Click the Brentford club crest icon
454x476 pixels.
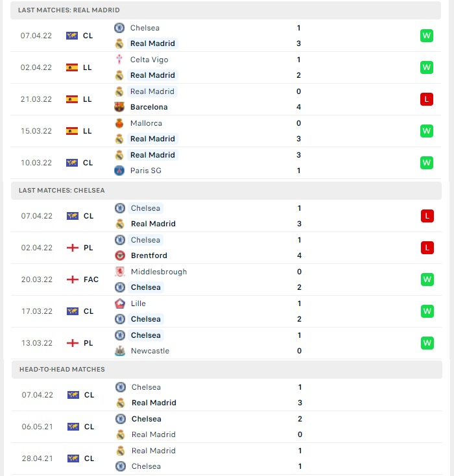(120, 256)
